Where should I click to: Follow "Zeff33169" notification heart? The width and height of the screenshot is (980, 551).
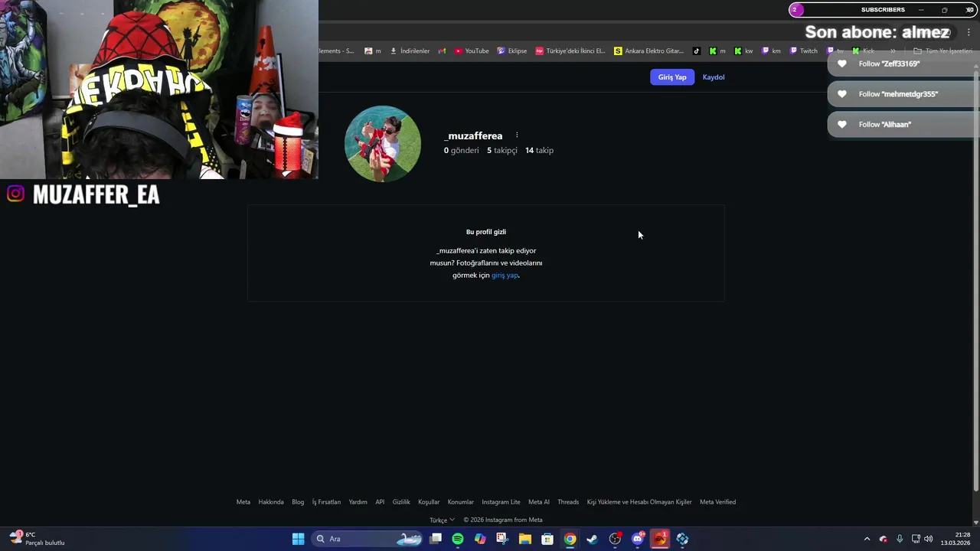point(842,64)
